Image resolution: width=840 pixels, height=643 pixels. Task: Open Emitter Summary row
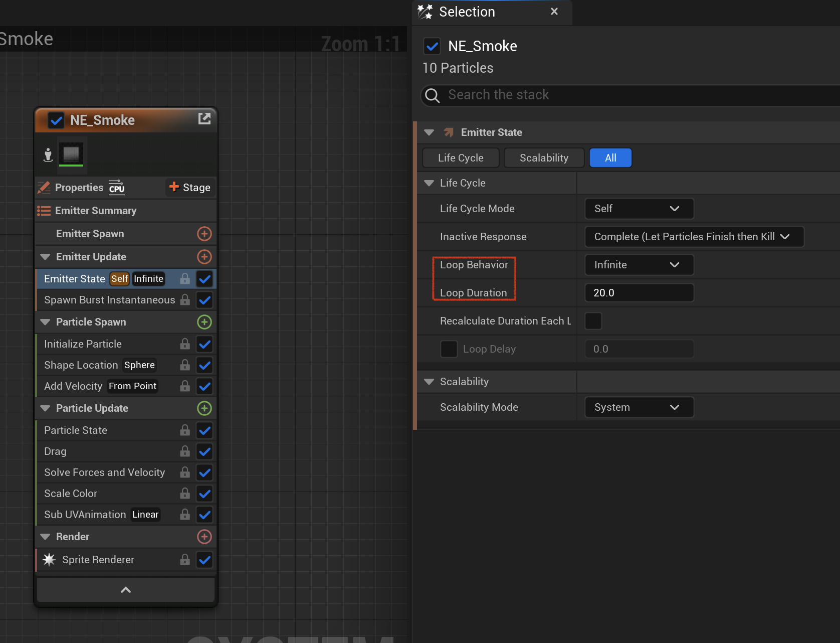[126, 211]
